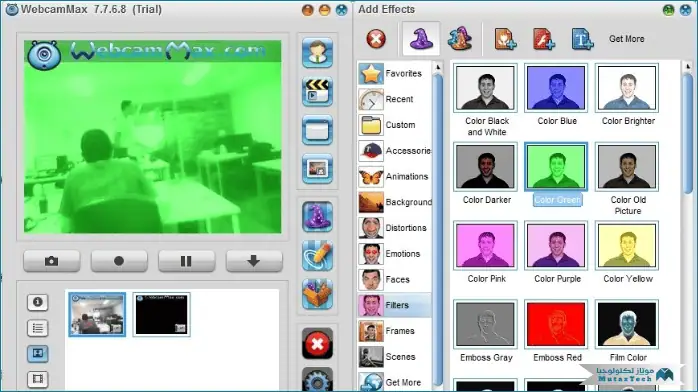The width and height of the screenshot is (698, 392).
Task: Click the green button in Add Effects title bar
Action: (x=668, y=10)
